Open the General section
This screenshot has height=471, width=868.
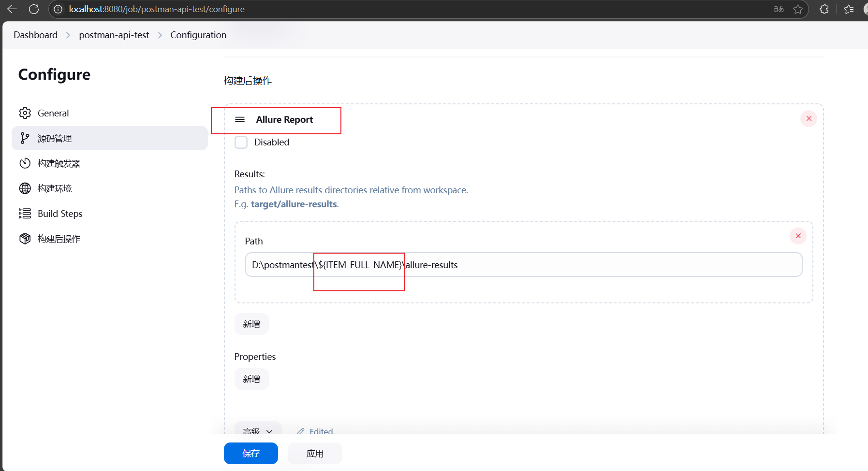[110, 113]
